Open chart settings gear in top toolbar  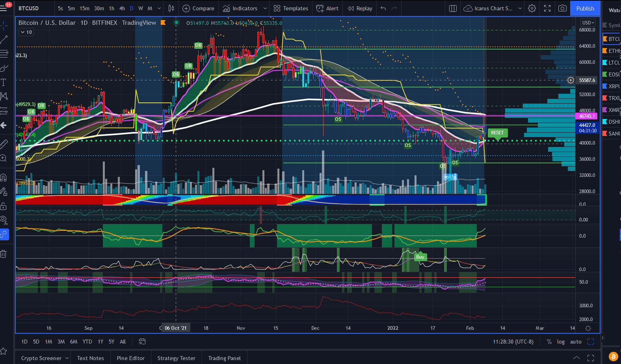tap(532, 8)
